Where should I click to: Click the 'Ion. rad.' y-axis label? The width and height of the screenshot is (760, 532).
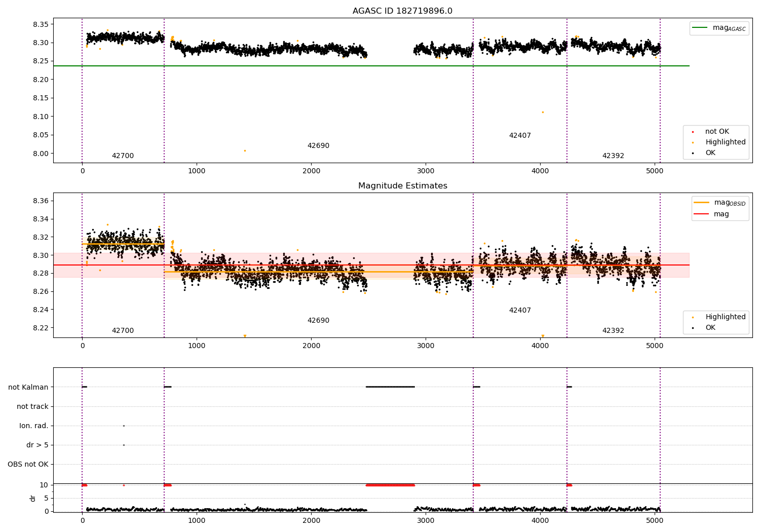click(34, 426)
